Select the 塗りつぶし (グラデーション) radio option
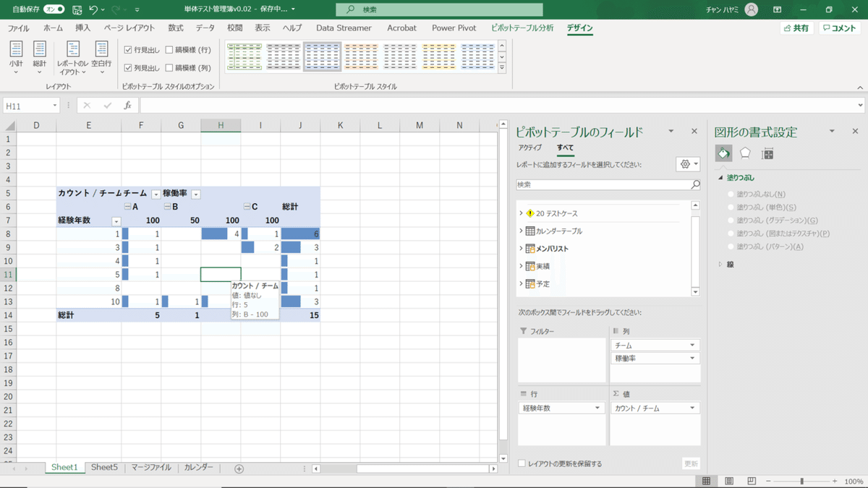 click(x=731, y=221)
